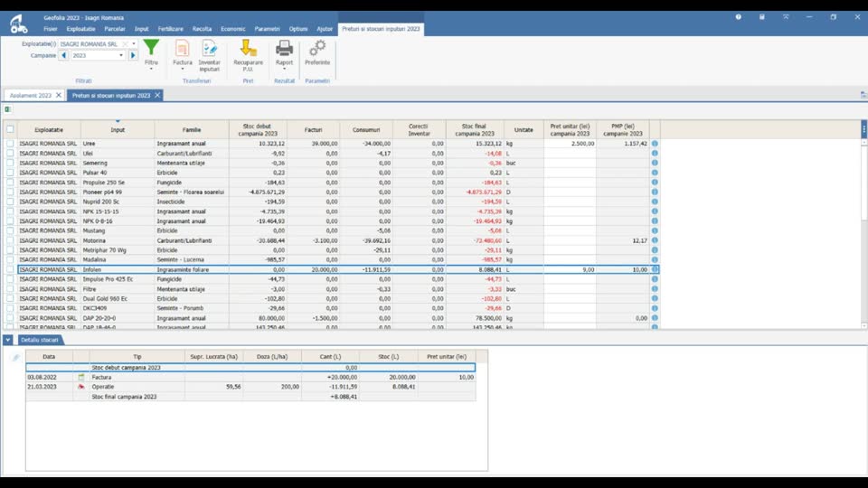Select Stoc debut campania 2023 details row
This screenshot has width=868, height=488.
click(250, 368)
